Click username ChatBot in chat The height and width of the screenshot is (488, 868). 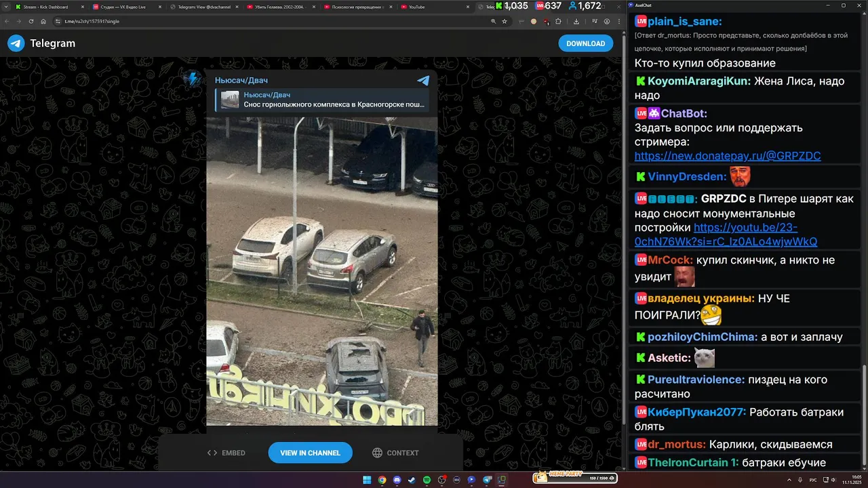click(x=684, y=113)
